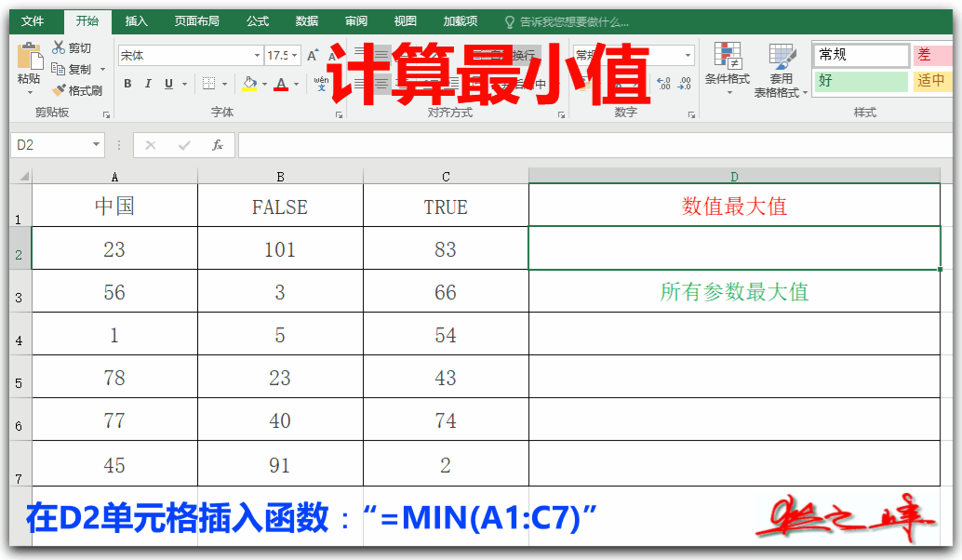Select the 适中 cell style
This screenshot has width=962, height=560.
point(932,80)
